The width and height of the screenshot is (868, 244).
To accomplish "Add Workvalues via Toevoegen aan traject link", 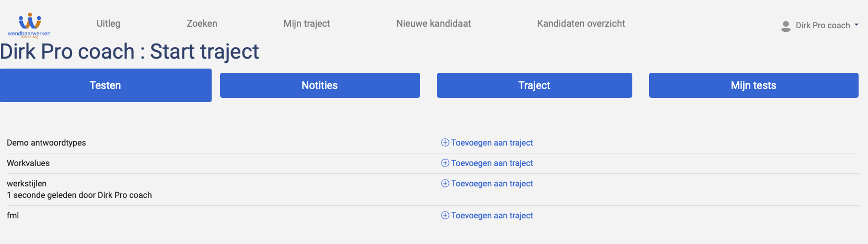I will (x=487, y=163).
